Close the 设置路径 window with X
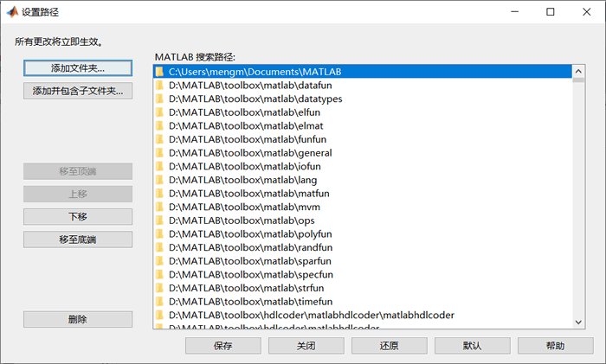The width and height of the screenshot is (606, 364). 587,12
